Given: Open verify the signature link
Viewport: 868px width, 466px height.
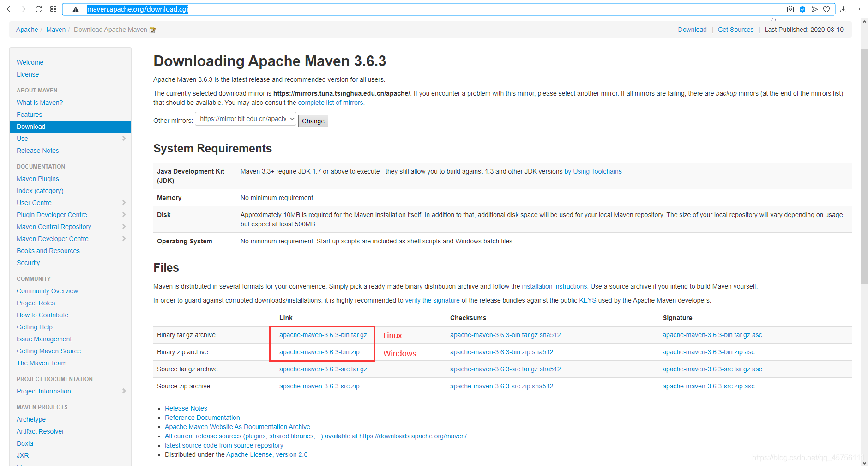Looking at the screenshot, I should click(x=432, y=300).
